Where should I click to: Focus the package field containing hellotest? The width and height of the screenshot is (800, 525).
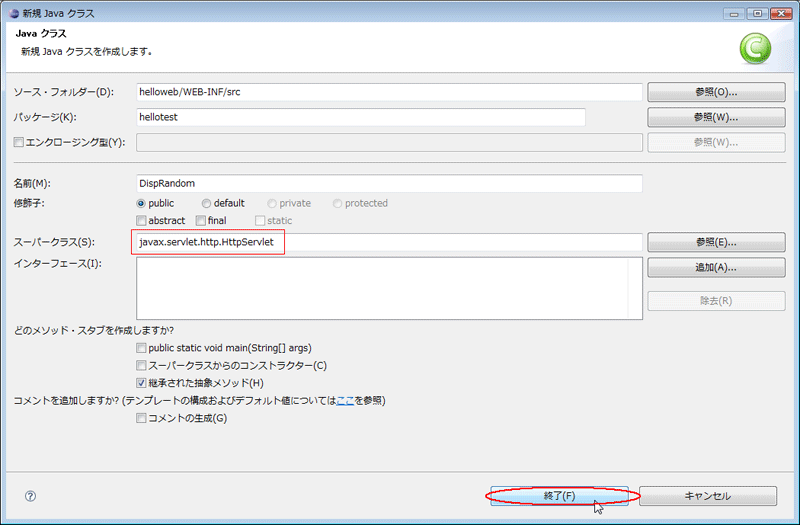(x=361, y=117)
